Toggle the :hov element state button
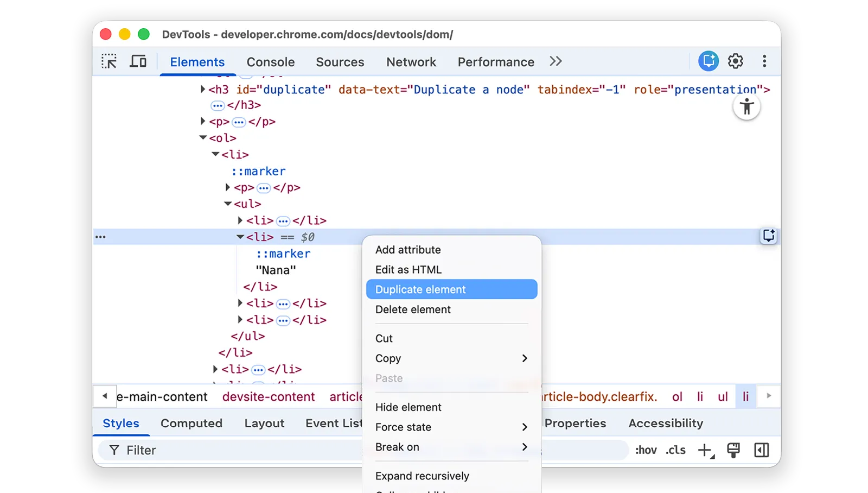Image resolution: width=868 pixels, height=493 pixels. click(646, 450)
